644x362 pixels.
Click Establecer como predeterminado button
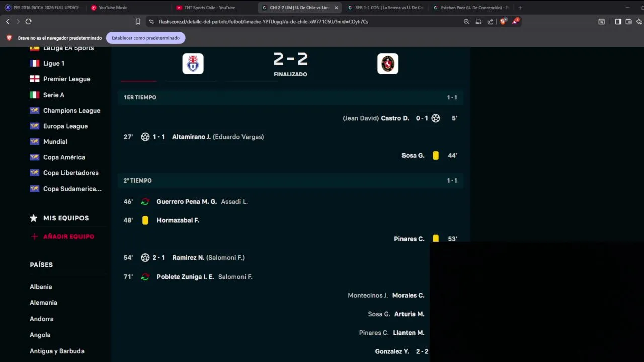145,38
